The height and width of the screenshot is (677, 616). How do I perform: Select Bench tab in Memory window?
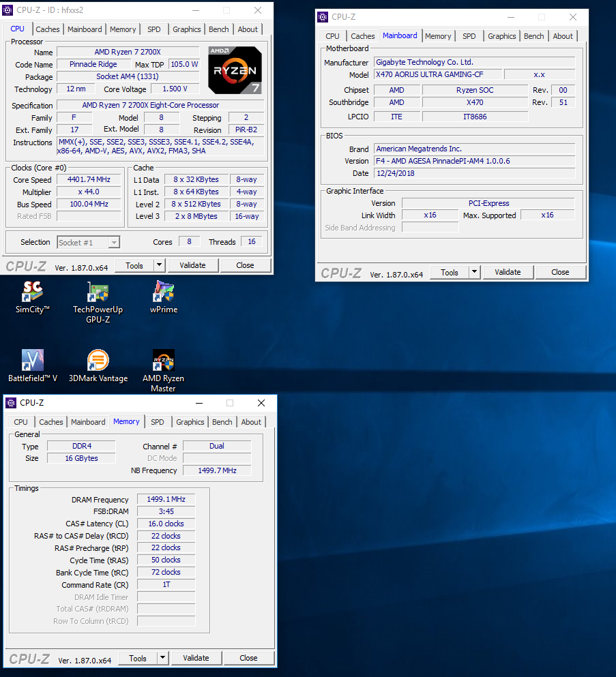(222, 422)
